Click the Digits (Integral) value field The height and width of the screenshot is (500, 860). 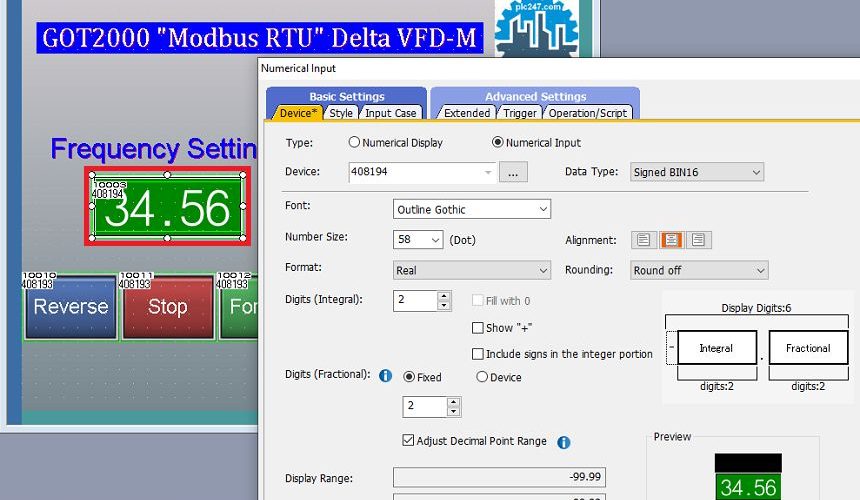pyautogui.click(x=416, y=300)
